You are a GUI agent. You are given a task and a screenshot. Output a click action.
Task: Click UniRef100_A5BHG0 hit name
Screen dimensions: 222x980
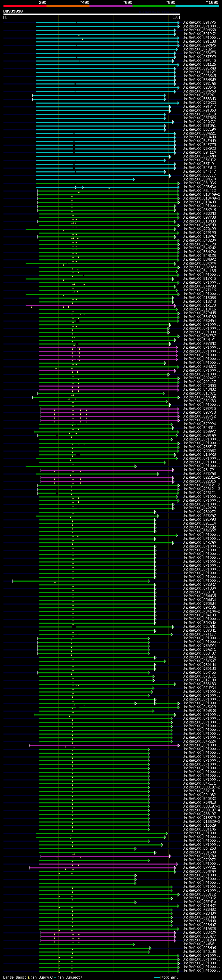coord(199,187)
